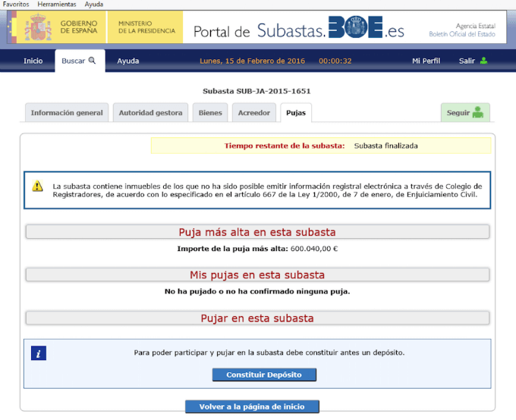Click the auction title SUB-JA-2015-1651

(256, 91)
